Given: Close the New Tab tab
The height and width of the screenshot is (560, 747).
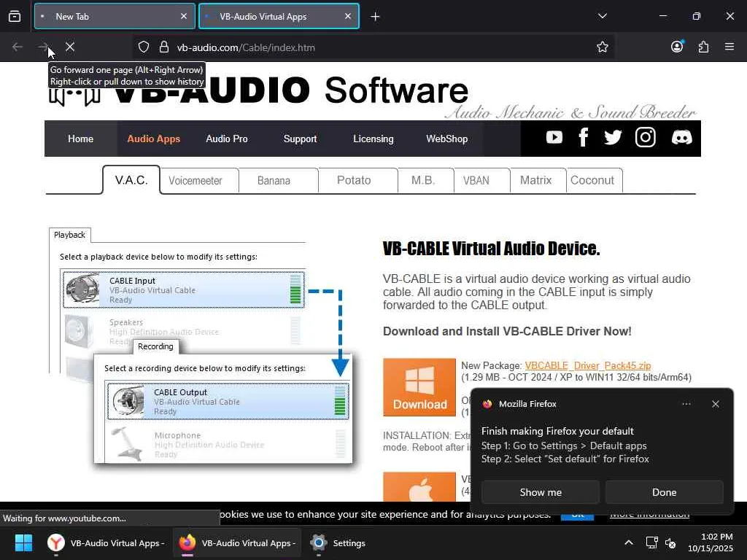Looking at the screenshot, I should tap(184, 16).
